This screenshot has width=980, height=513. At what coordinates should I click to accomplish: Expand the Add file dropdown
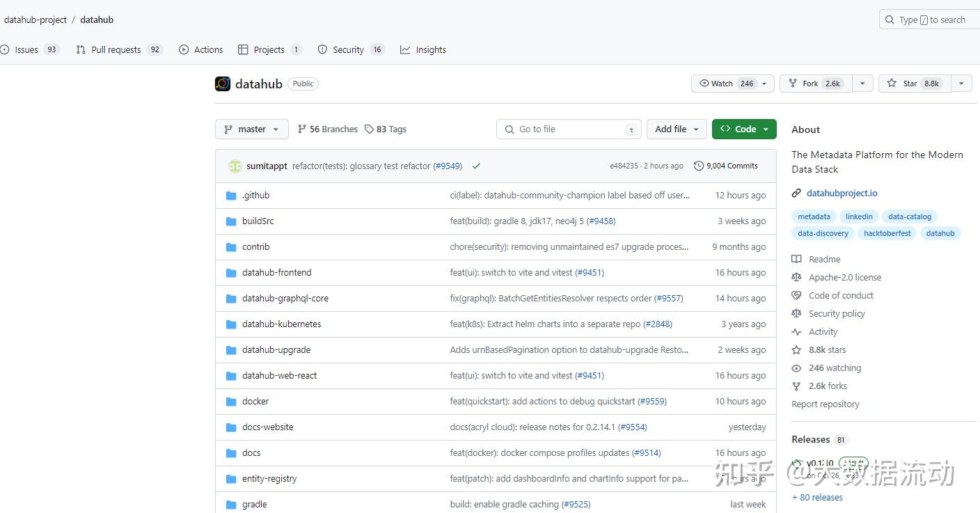point(677,129)
